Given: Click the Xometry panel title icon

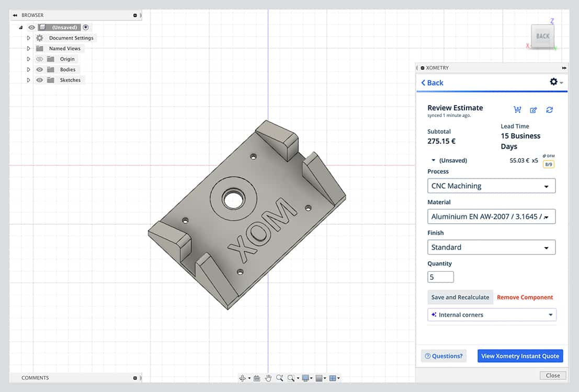Looking at the screenshot, I should tap(423, 68).
